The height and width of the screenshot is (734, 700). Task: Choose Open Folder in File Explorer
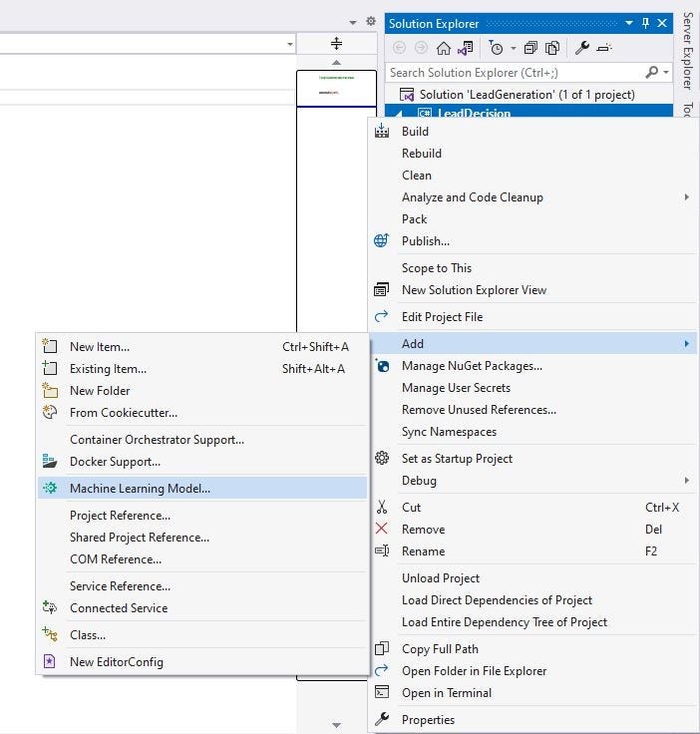click(532, 671)
